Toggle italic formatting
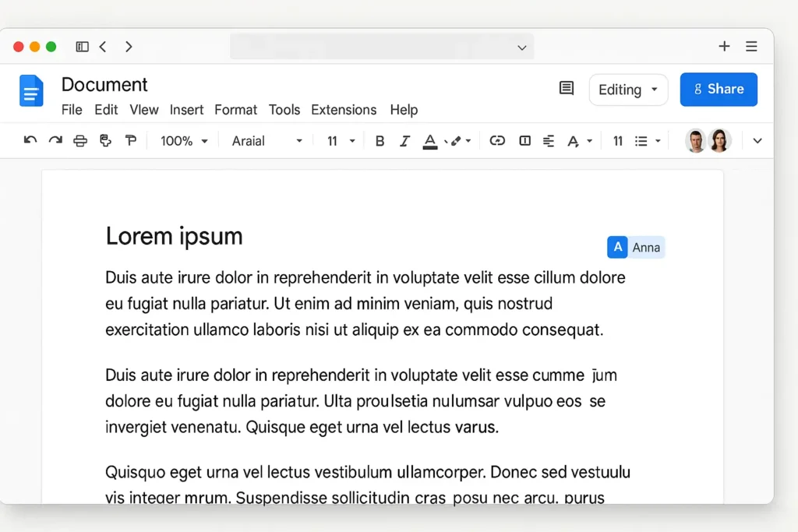 tap(404, 141)
